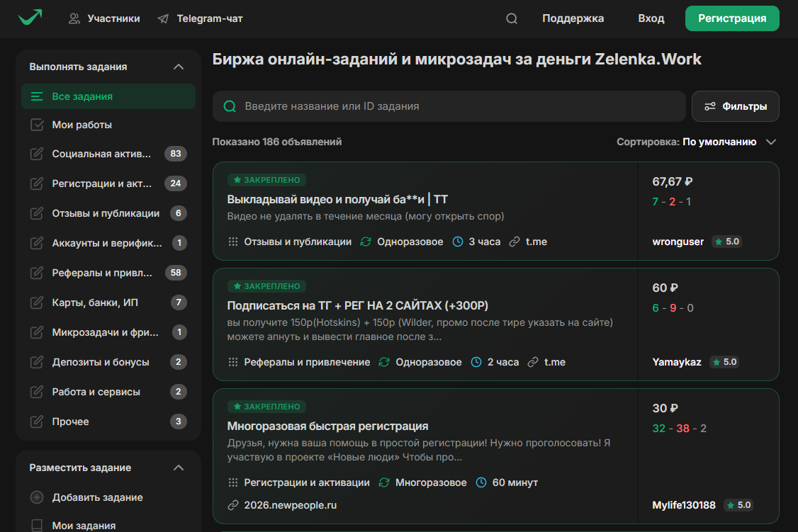Click the 2026.newpeople.ru link text
The width and height of the screenshot is (798, 532).
click(290, 505)
